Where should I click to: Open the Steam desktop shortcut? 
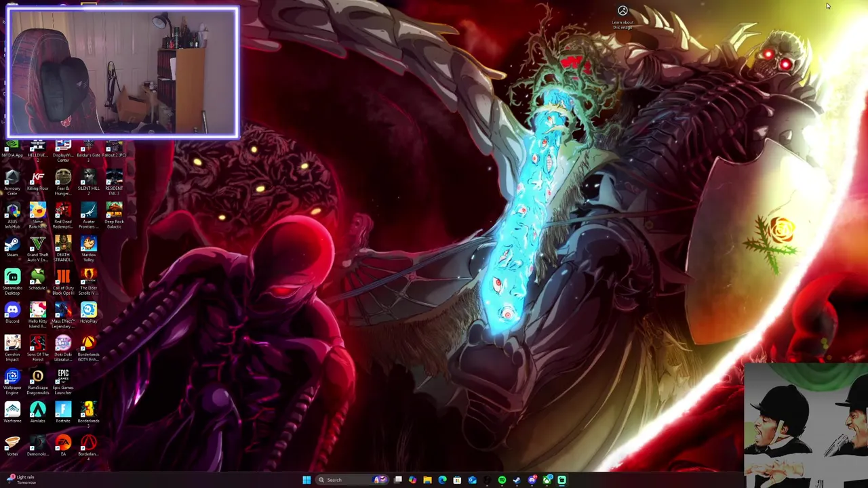12,247
